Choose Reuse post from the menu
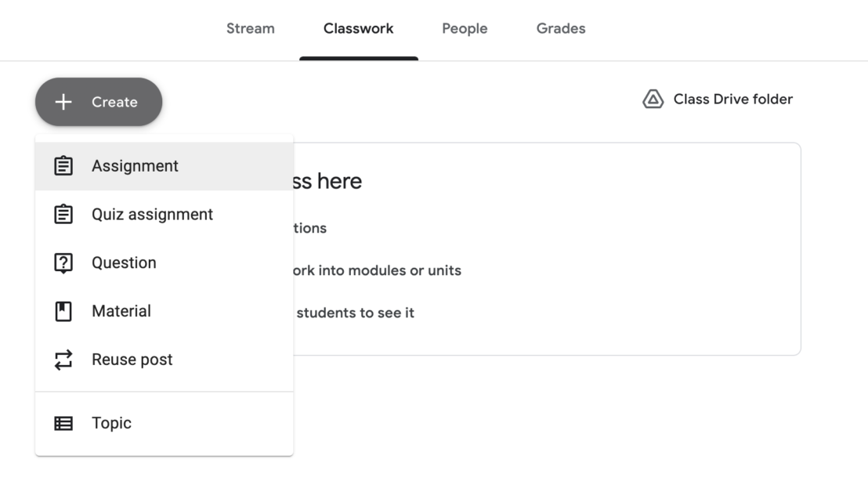 click(x=133, y=359)
